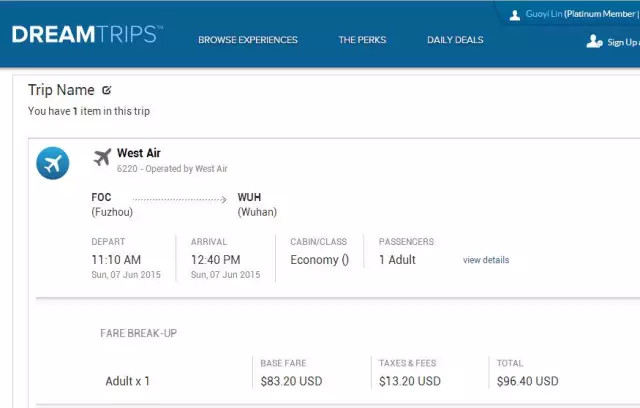Click the Sign Up person icon
Screen dimensions: 640x408
tap(594, 42)
